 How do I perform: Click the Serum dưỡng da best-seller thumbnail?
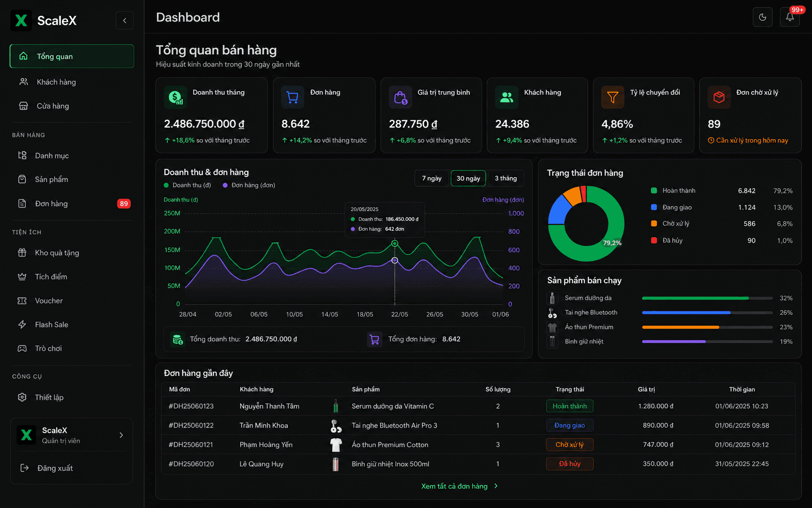pos(552,298)
